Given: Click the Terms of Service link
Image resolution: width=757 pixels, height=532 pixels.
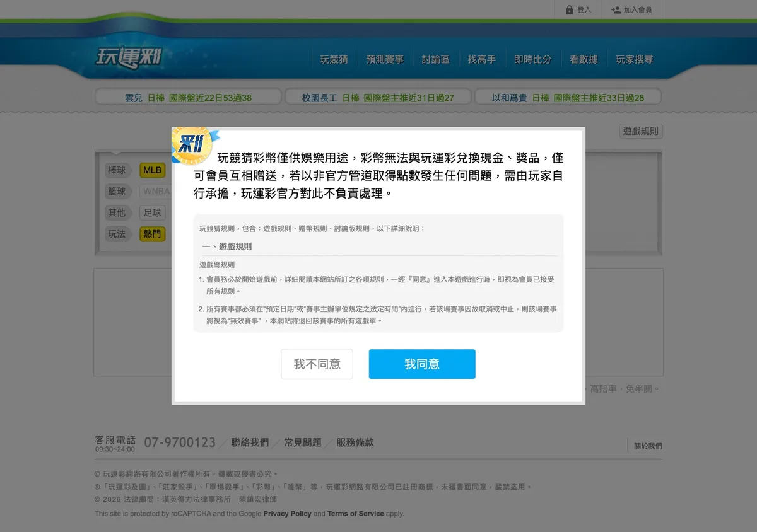Looking at the screenshot, I should [x=356, y=514].
